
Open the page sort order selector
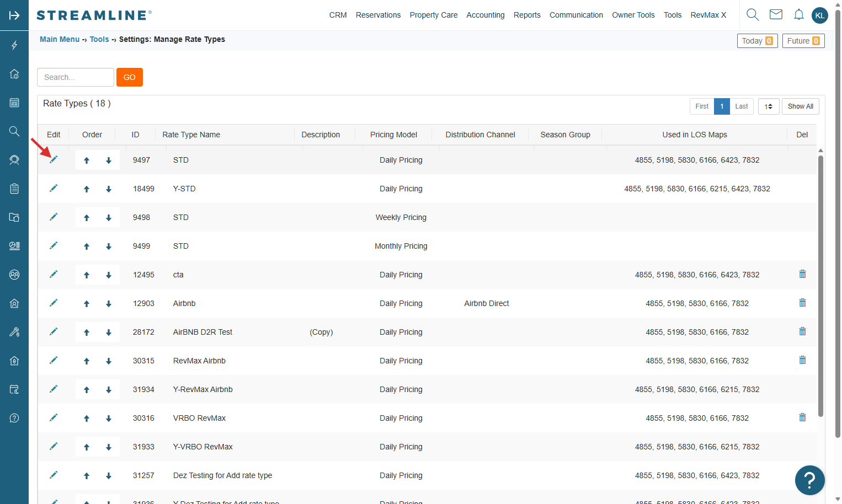point(769,106)
